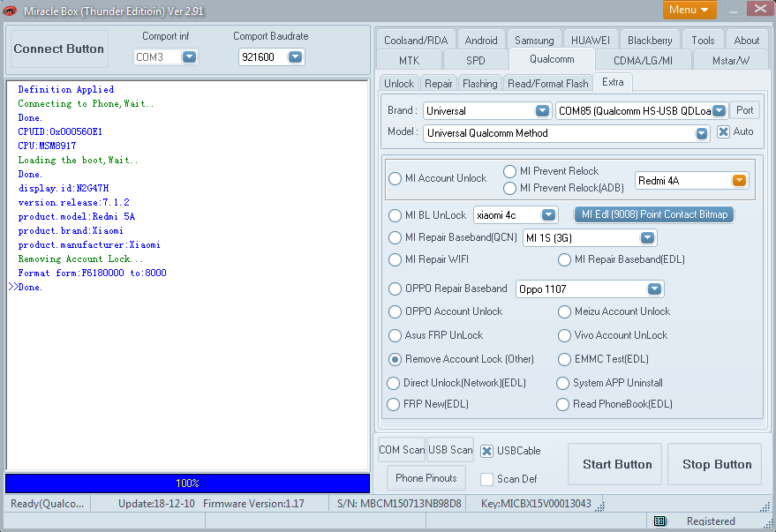Select MI Prevent Relock(ADB) radio button
This screenshot has width=776, height=532.
coord(509,189)
